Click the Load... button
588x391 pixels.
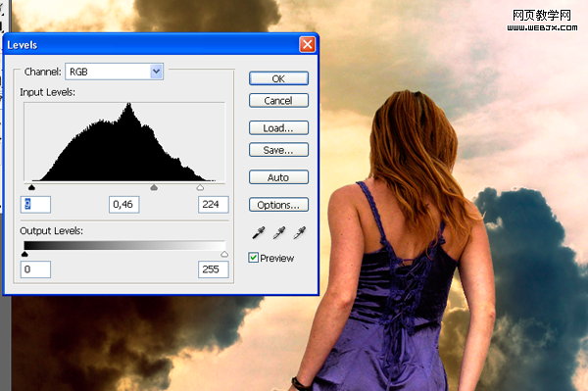tap(278, 127)
